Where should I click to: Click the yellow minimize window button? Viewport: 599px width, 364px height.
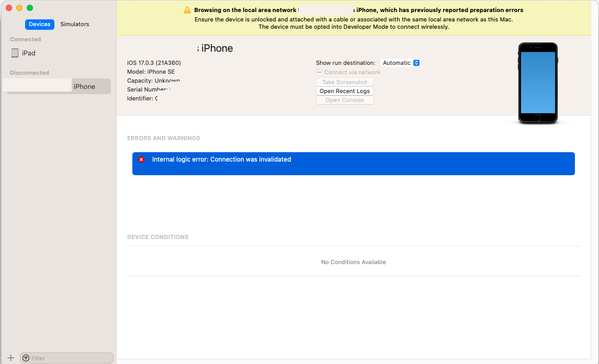19,8
